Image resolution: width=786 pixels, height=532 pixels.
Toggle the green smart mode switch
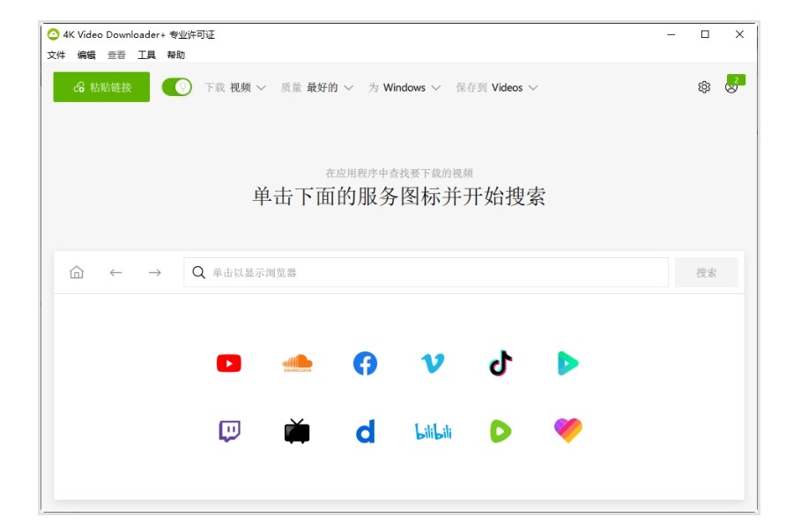pos(177,87)
